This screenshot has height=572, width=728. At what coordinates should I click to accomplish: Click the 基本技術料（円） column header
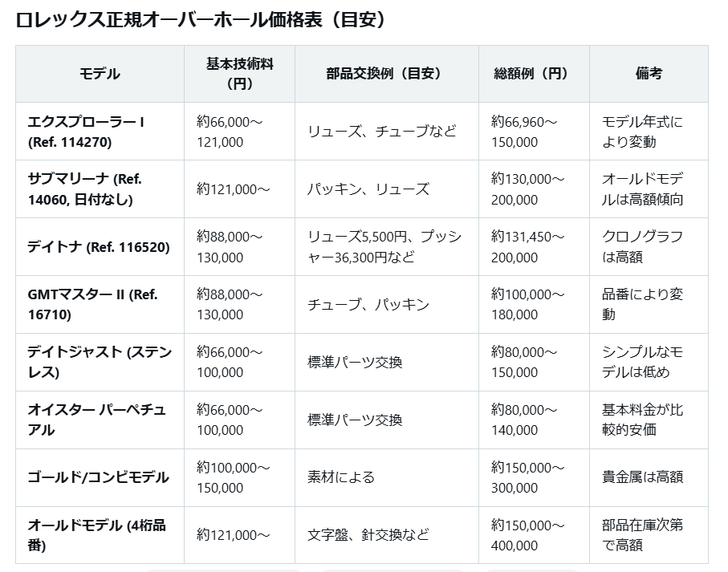click(239, 74)
